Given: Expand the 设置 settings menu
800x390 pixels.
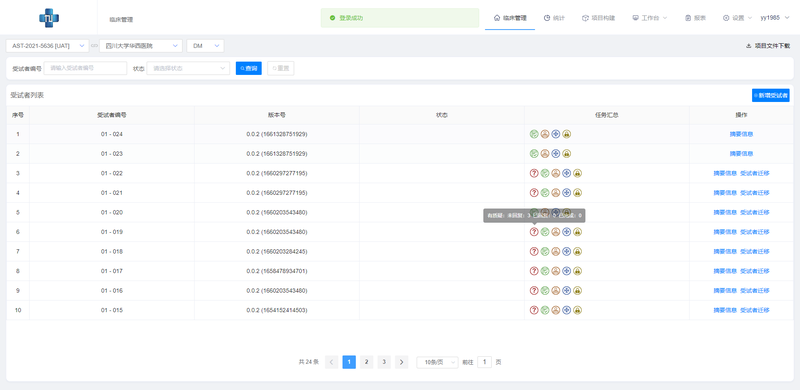Looking at the screenshot, I should tap(737, 18).
